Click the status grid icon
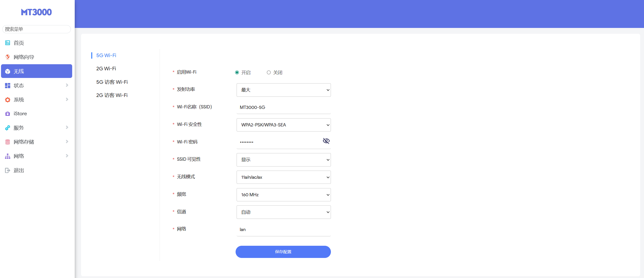 pyautogui.click(x=8, y=86)
